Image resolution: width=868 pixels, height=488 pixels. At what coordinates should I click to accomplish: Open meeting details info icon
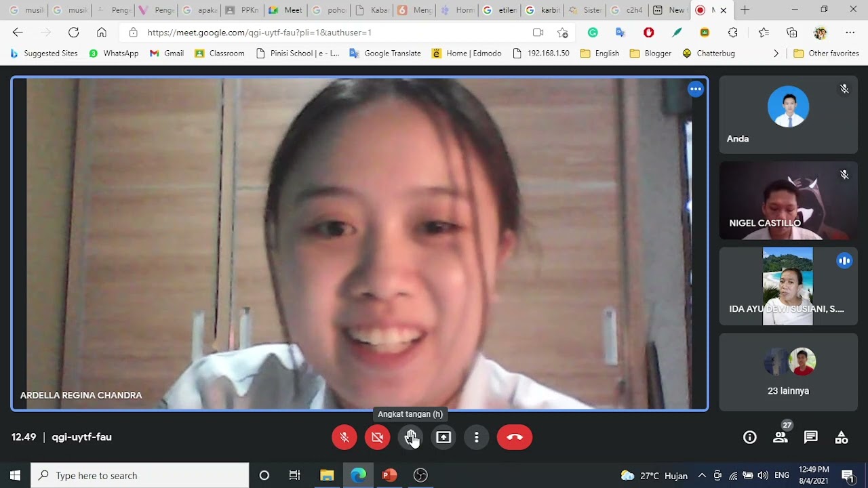coord(750,437)
